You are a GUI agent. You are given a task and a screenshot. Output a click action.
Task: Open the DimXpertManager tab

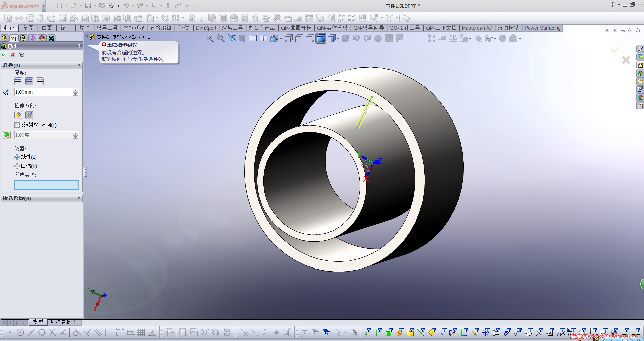pos(33,38)
